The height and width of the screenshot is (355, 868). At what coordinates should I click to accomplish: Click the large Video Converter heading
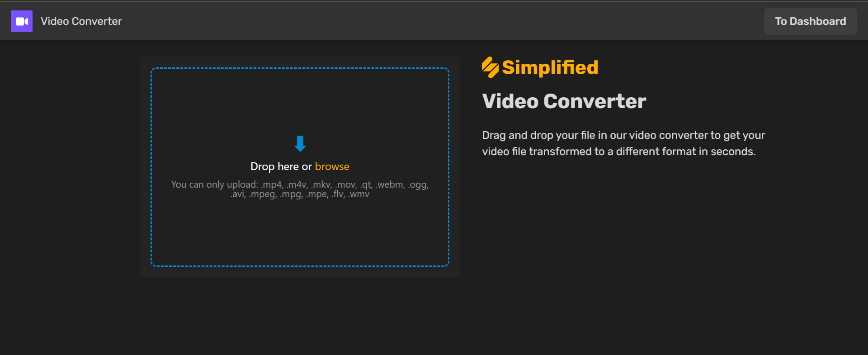[564, 101]
